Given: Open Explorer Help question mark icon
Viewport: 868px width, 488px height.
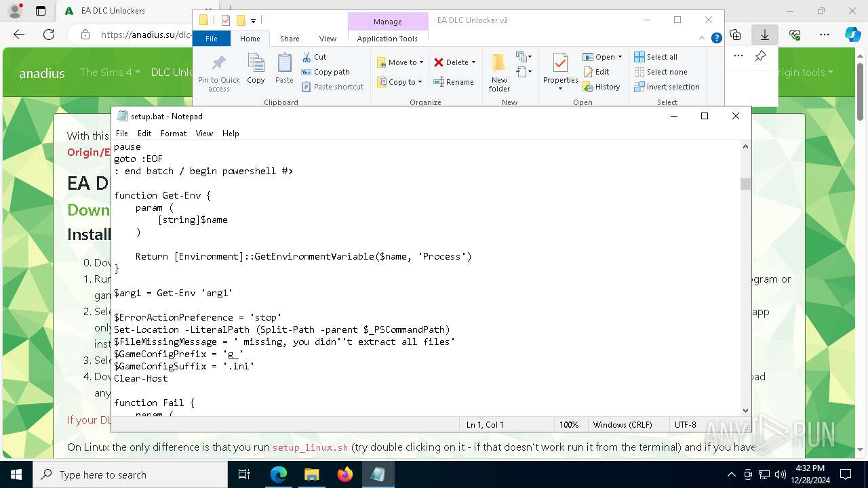Looking at the screenshot, I should [x=716, y=39].
